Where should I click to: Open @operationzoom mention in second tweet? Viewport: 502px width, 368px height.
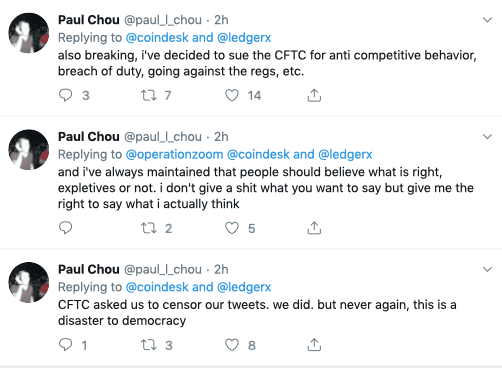point(174,154)
